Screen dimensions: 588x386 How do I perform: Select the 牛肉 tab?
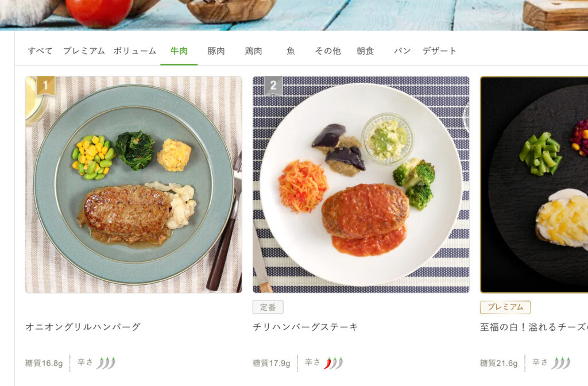179,51
